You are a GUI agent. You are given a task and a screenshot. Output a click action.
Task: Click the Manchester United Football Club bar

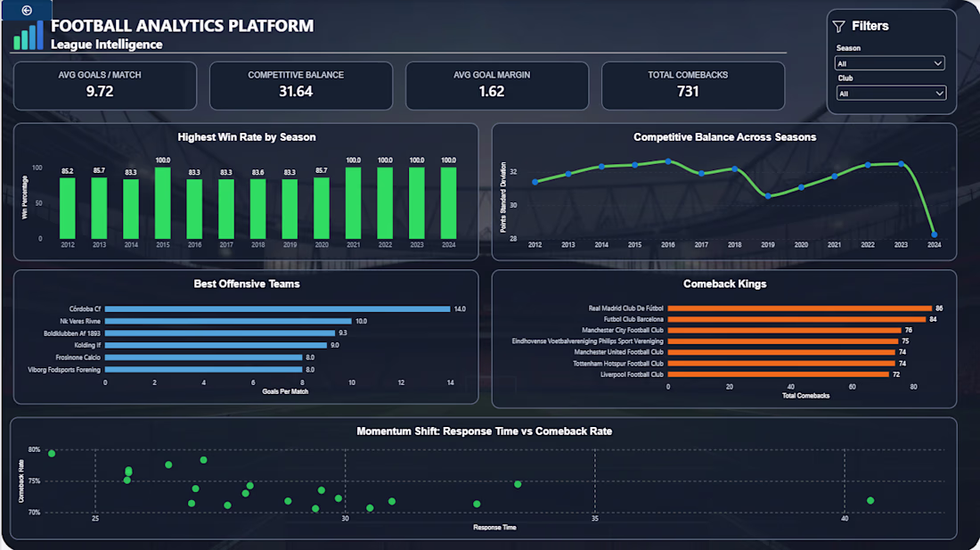coord(781,352)
